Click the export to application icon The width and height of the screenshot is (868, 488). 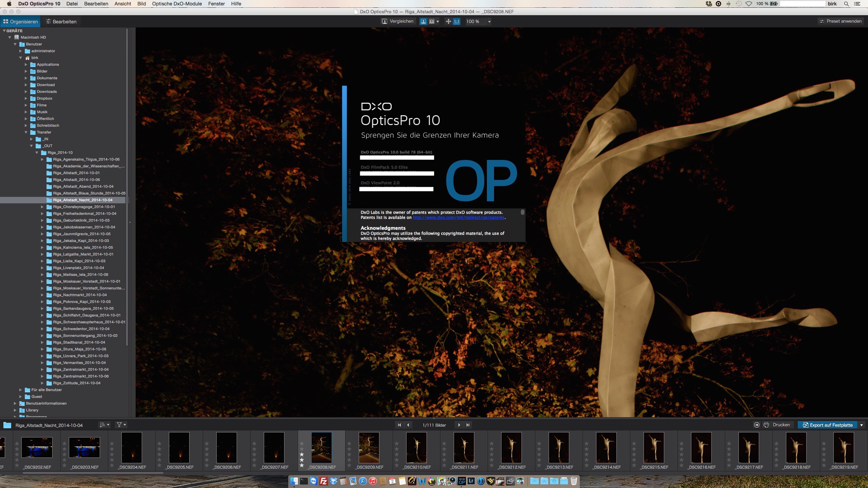click(756, 425)
